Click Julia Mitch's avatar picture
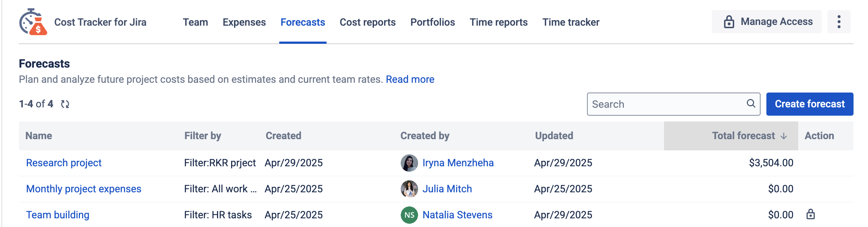Image resolution: width=868 pixels, height=227 pixels. point(409,189)
